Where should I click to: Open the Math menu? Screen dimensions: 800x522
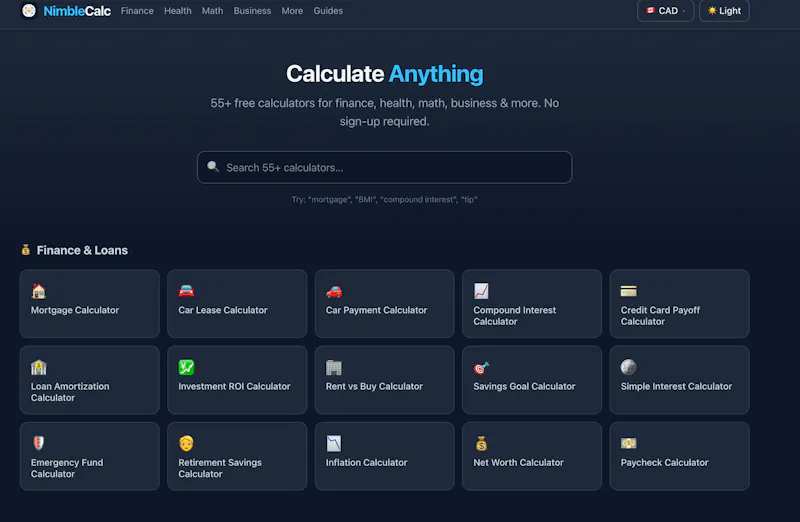coord(212,11)
